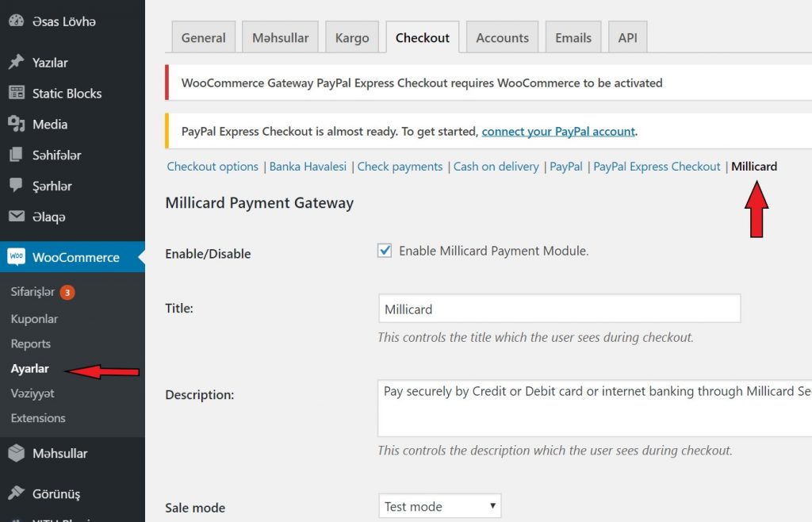Open the Sale mode dropdown
The height and width of the screenshot is (522, 812).
(439, 506)
